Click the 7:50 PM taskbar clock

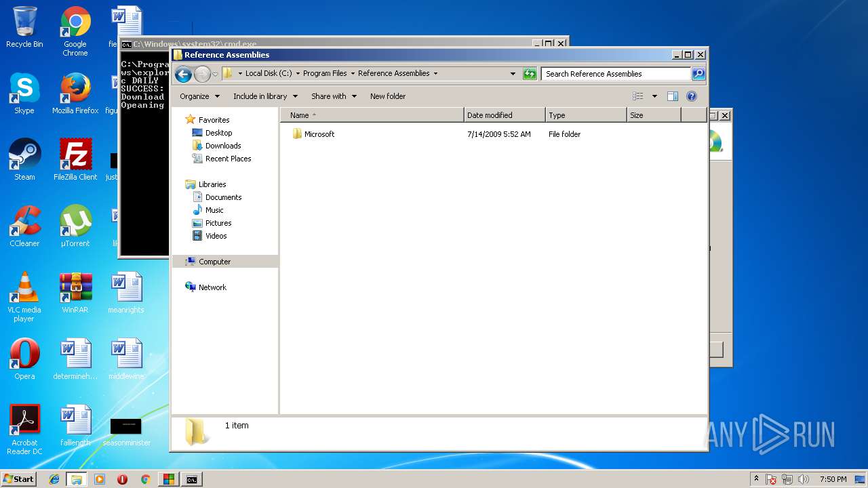click(x=833, y=479)
